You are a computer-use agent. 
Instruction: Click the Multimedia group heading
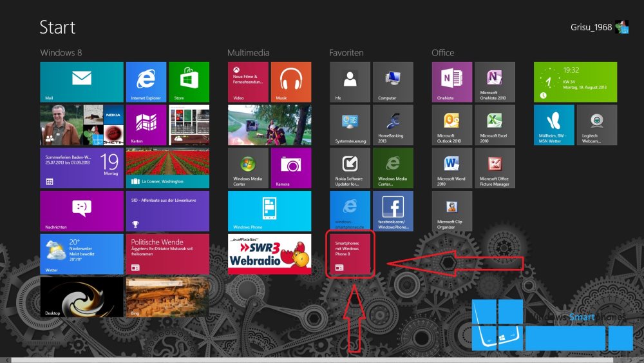(249, 53)
